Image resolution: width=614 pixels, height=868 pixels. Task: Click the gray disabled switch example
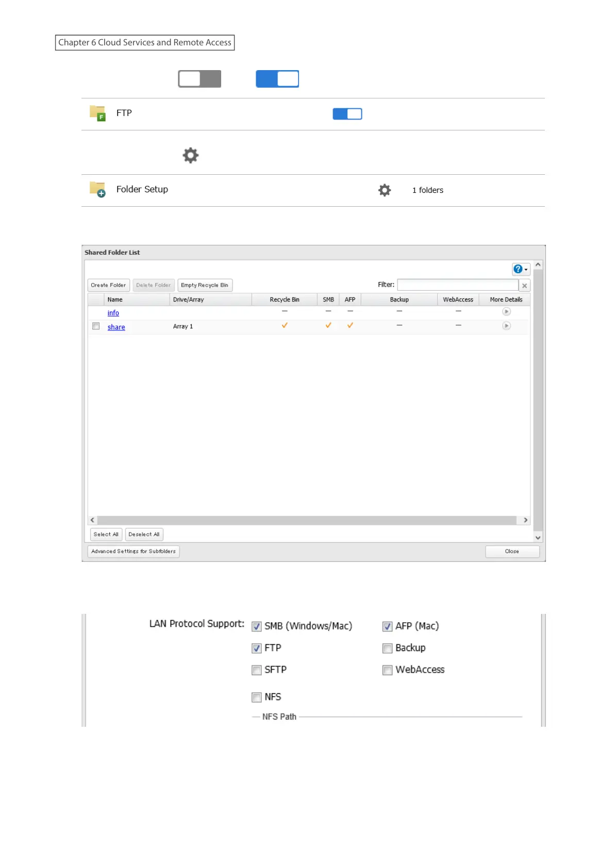click(x=200, y=79)
